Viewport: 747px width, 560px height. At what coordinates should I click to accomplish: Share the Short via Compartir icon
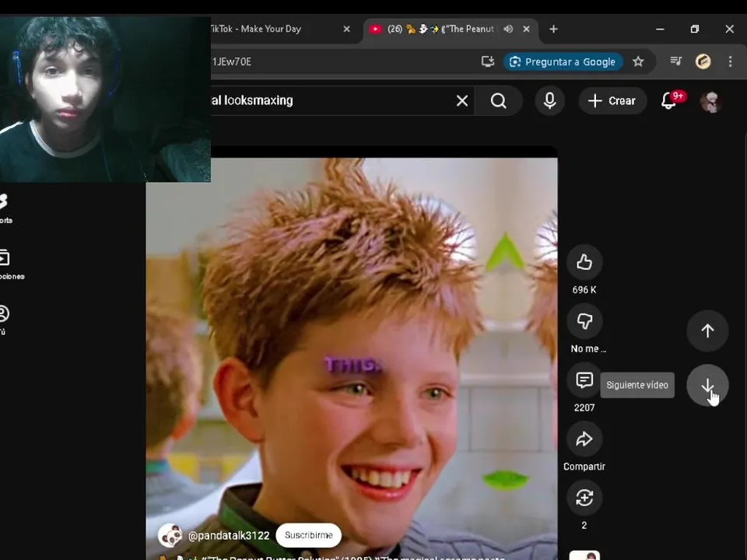click(584, 439)
